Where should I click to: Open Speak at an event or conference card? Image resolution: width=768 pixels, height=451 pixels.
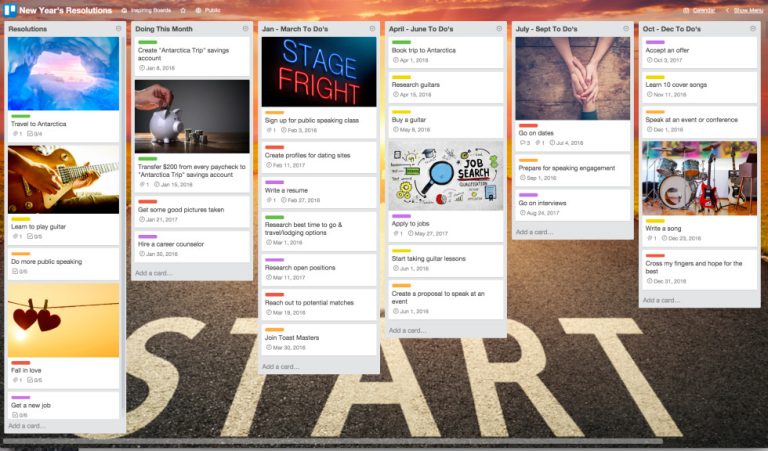pyautogui.click(x=699, y=122)
